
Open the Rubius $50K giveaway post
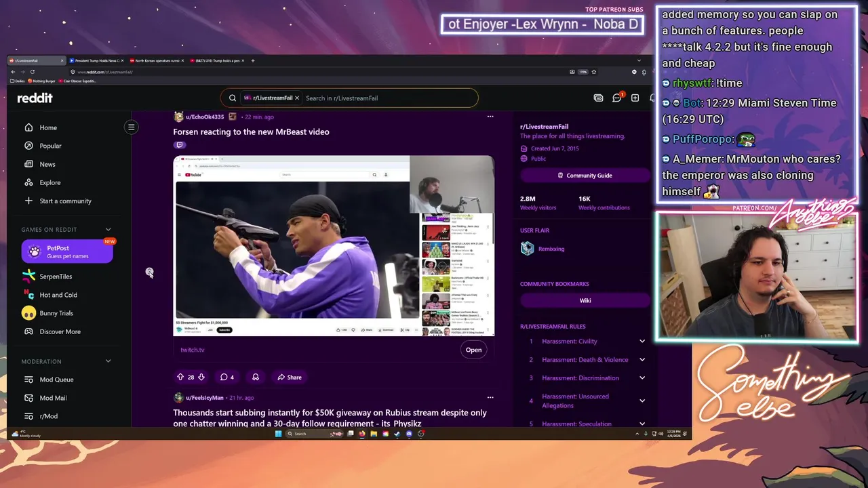click(330, 418)
